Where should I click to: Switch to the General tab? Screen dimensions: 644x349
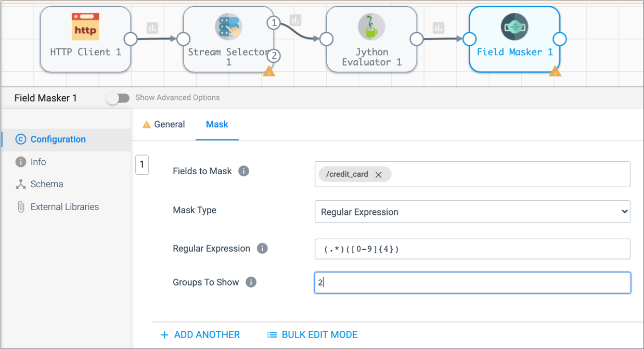click(x=163, y=125)
